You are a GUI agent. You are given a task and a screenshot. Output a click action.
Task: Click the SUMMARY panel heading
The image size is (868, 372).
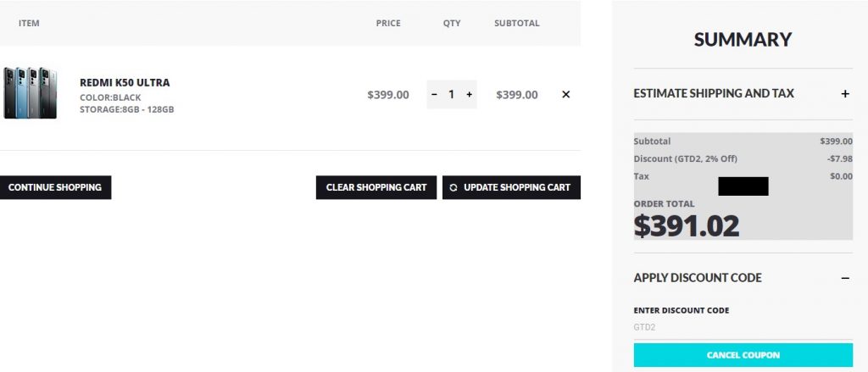coord(743,40)
